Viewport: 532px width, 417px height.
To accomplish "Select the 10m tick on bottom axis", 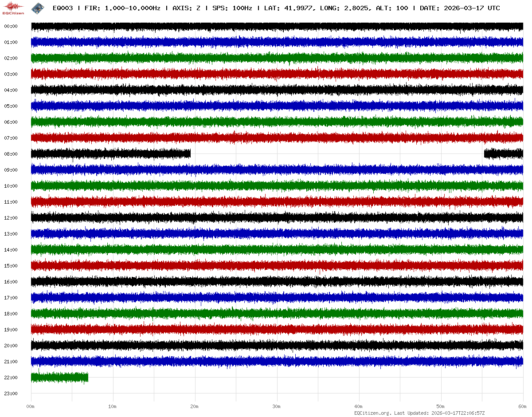I will 113,406.
